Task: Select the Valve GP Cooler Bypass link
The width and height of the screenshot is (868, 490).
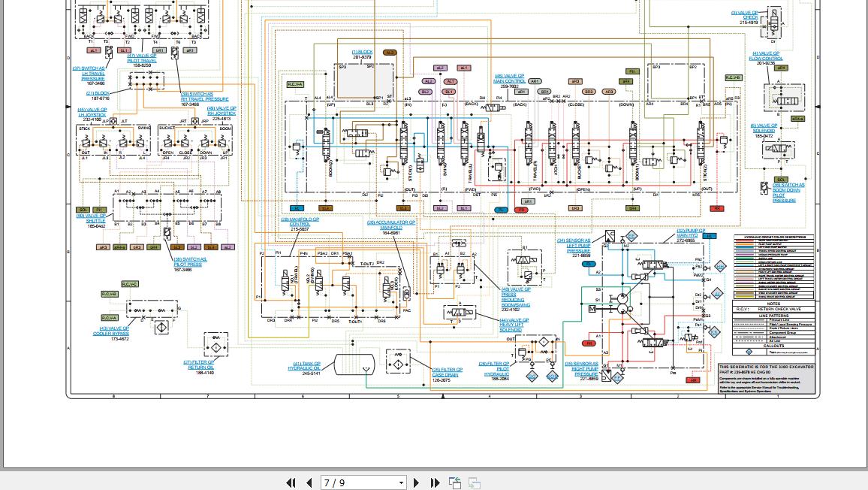Action: [110, 331]
